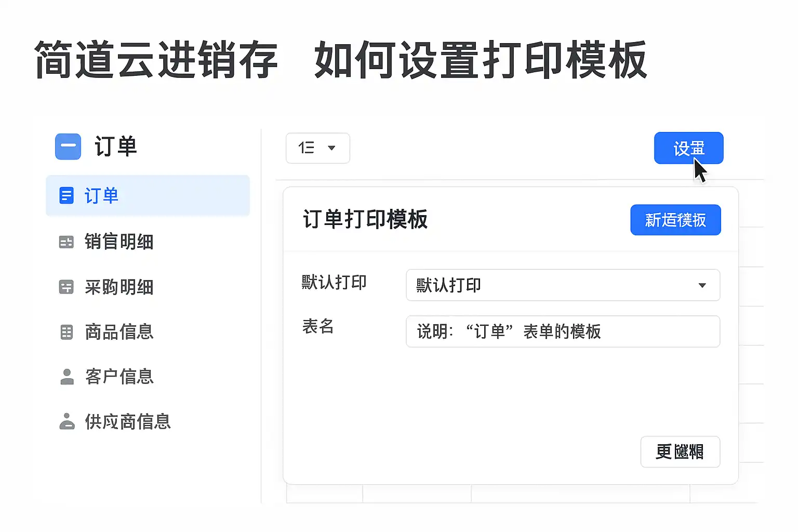
Task: Open the list view dropdown
Action: click(x=318, y=148)
